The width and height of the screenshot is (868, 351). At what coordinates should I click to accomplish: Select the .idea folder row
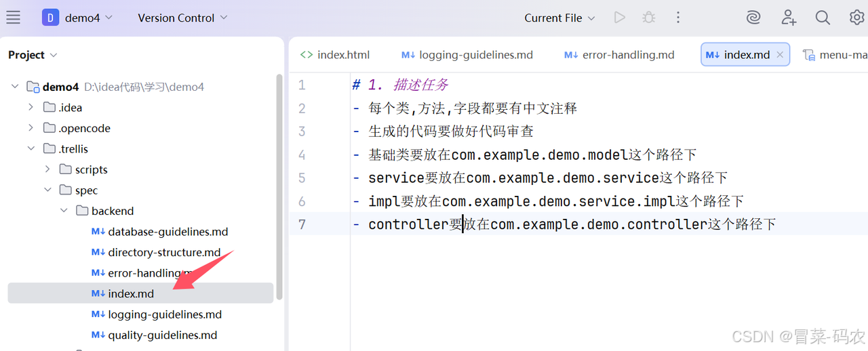(x=140, y=107)
